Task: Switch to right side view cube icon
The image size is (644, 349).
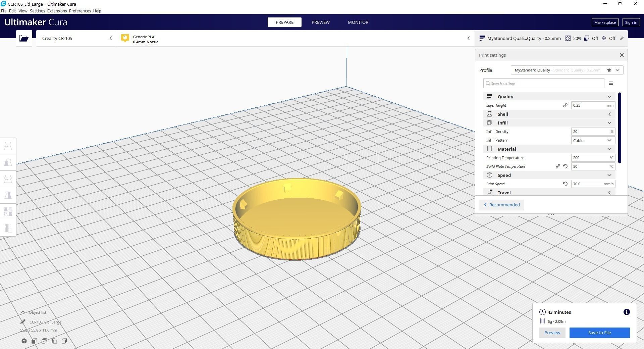Action: tap(64, 341)
